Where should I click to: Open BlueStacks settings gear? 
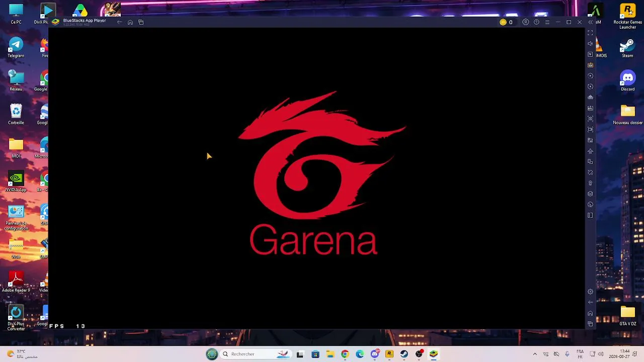point(591,292)
